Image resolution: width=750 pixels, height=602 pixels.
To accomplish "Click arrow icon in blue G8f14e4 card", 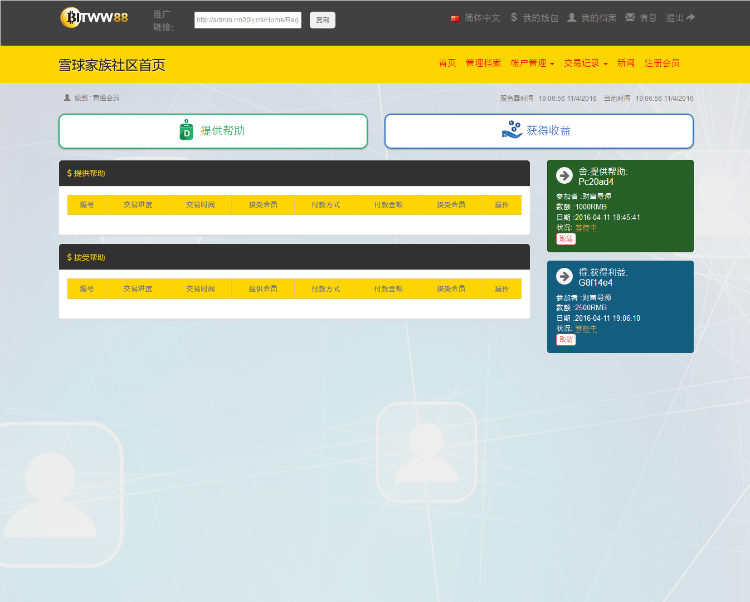I will [x=564, y=276].
